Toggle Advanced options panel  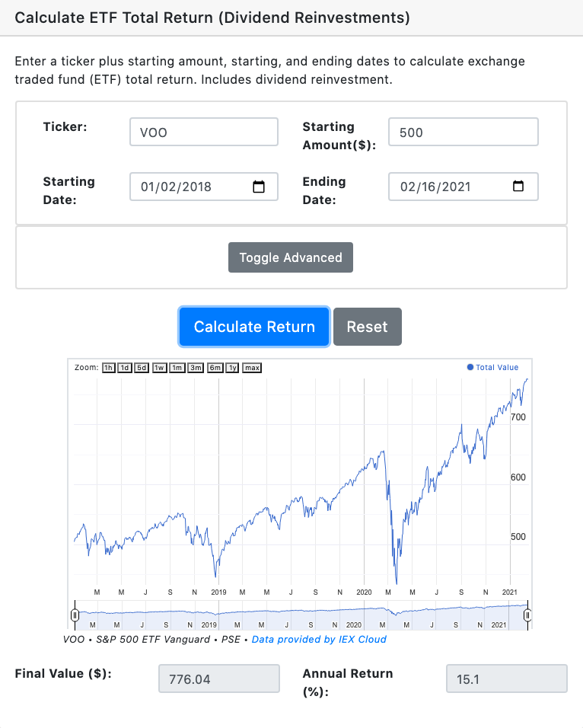(x=291, y=257)
